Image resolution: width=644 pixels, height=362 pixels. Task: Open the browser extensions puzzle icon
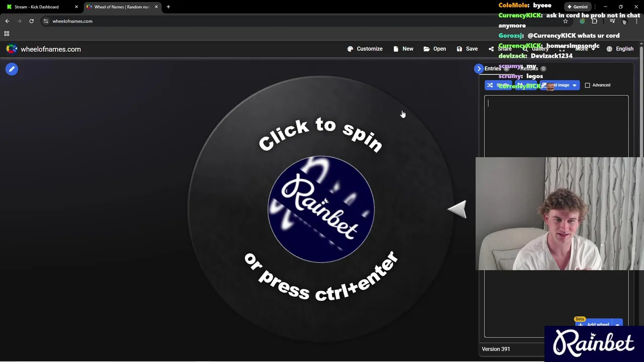pos(595,21)
